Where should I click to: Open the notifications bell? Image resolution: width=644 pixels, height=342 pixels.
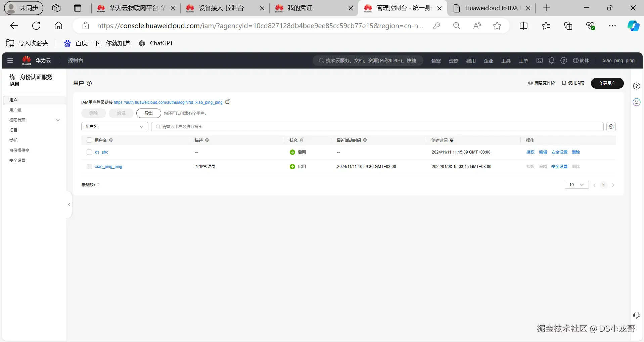coord(552,60)
